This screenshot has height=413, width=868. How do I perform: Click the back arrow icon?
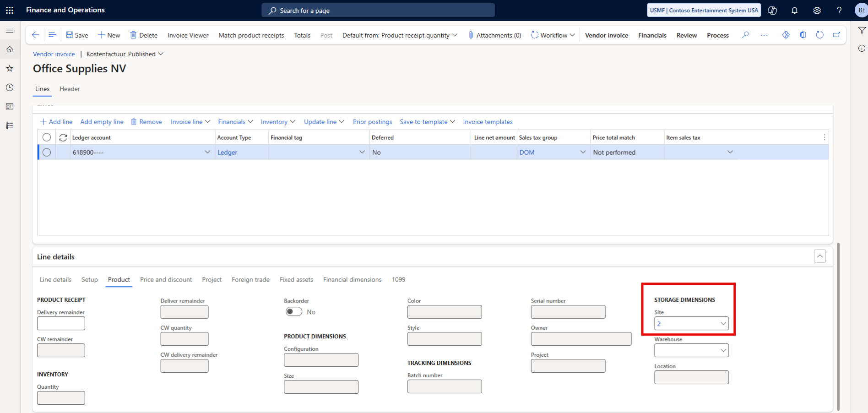[x=35, y=35]
